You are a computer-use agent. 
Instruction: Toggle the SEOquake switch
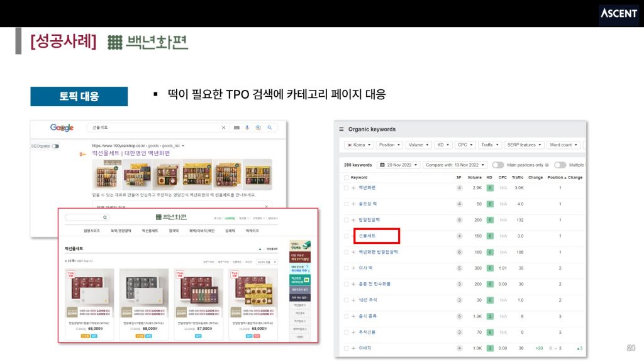click(x=55, y=146)
